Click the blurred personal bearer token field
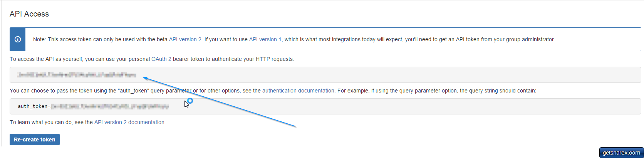Image resolution: width=644 pixels, height=158 pixels. [x=77, y=75]
